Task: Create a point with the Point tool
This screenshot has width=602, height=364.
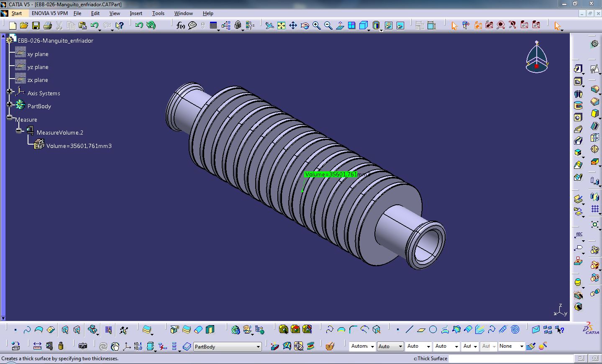Action: click(397, 330)
